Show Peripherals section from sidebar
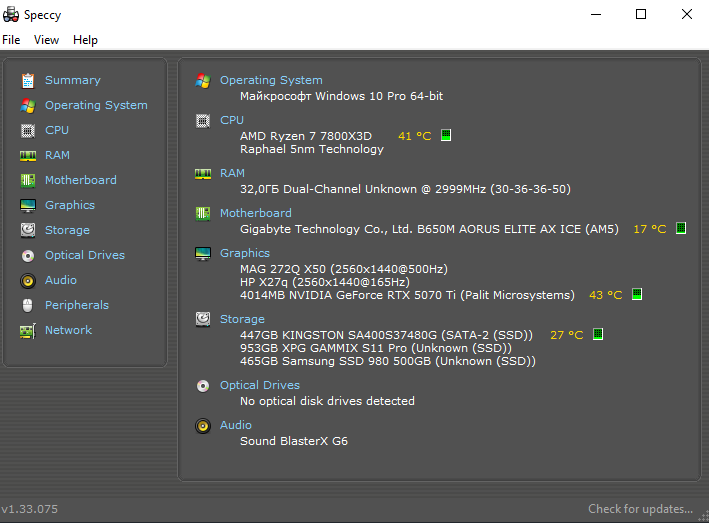 76,305
